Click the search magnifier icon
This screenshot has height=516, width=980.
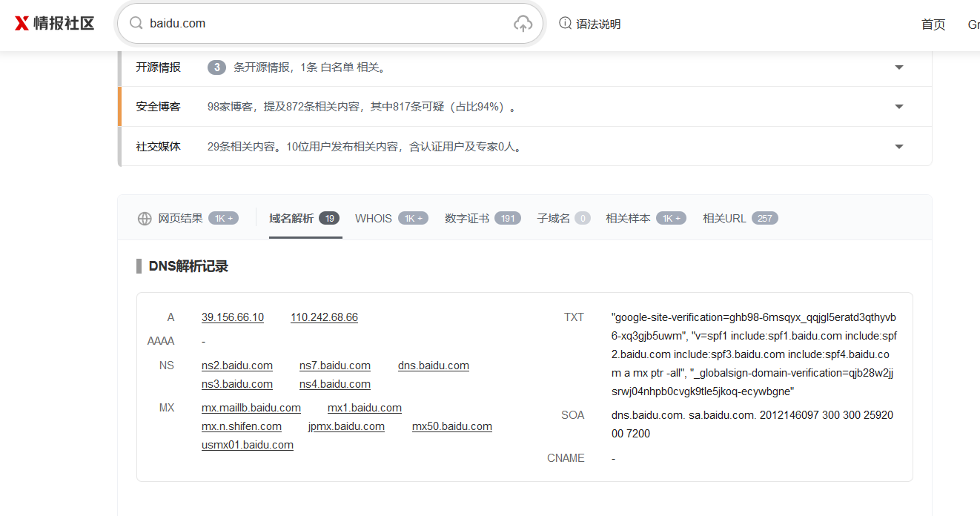coord(136,23)
